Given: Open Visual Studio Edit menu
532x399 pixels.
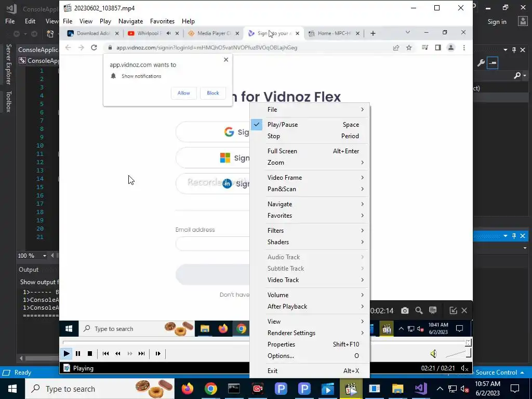Looking at the screenshot, I should tap(30, 21).
